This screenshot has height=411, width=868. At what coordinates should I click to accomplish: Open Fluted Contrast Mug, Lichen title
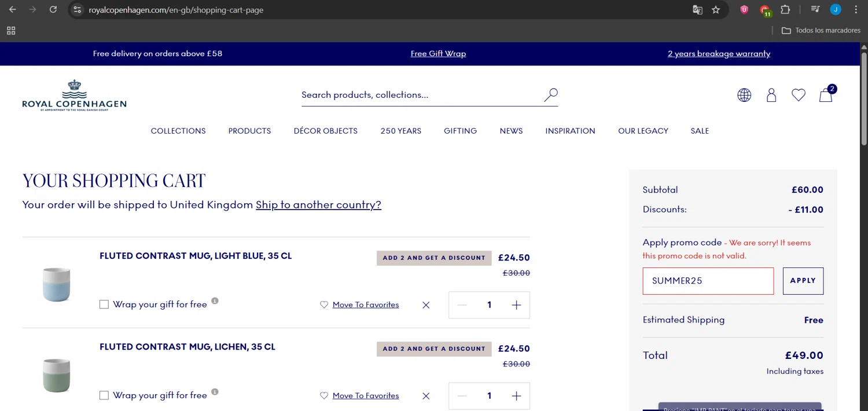coord(187,347)
